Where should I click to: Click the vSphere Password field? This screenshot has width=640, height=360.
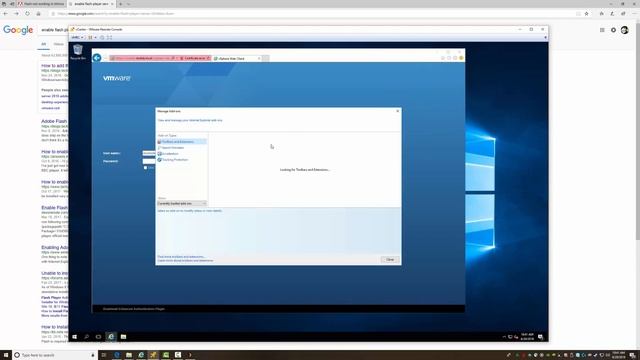coord(149,161)
